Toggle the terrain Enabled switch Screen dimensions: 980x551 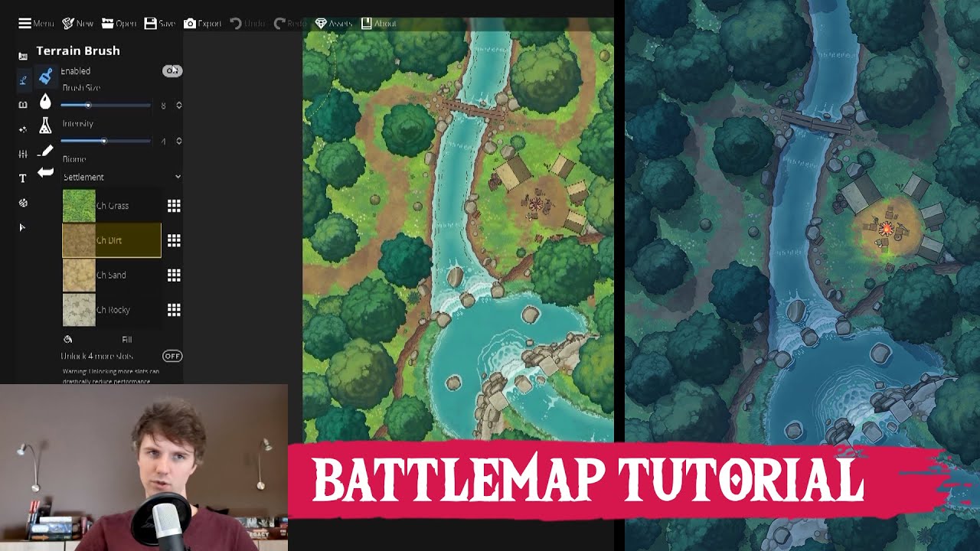pos(172,70)
